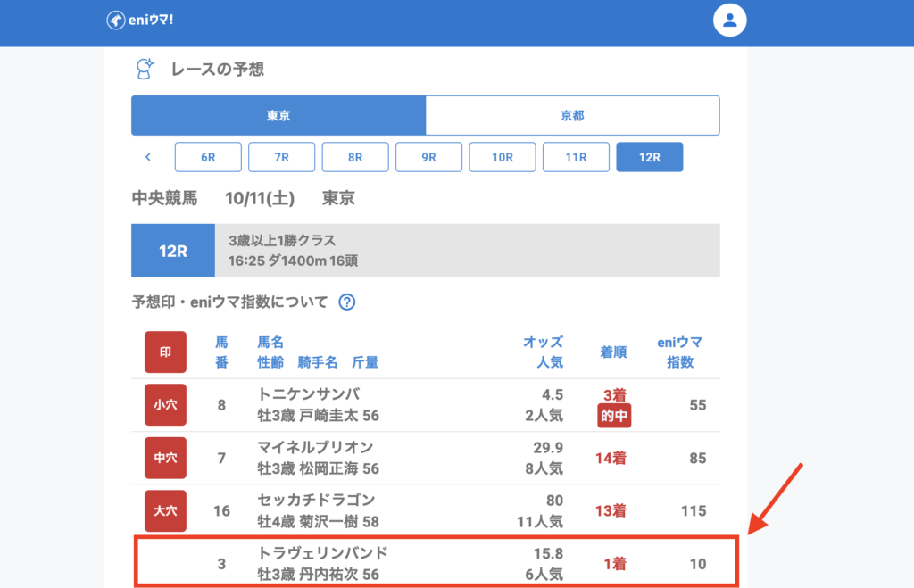Open the user profile account icon

(x=729, y=21)
